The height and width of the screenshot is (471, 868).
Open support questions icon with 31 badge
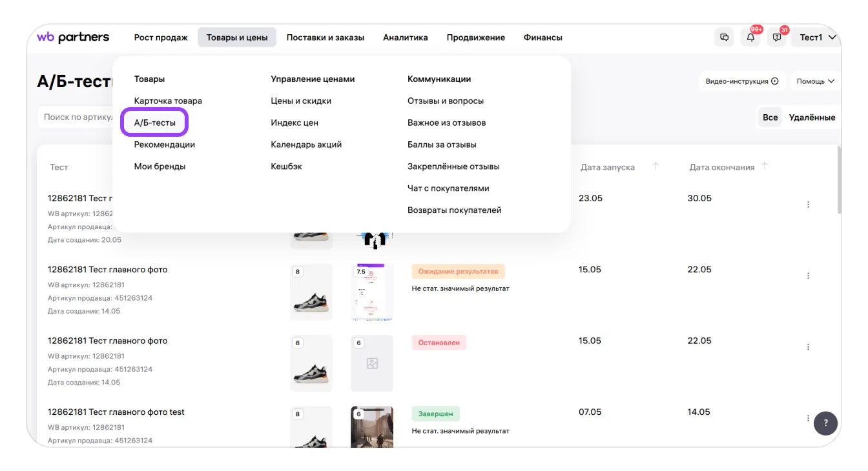point(777,37)
